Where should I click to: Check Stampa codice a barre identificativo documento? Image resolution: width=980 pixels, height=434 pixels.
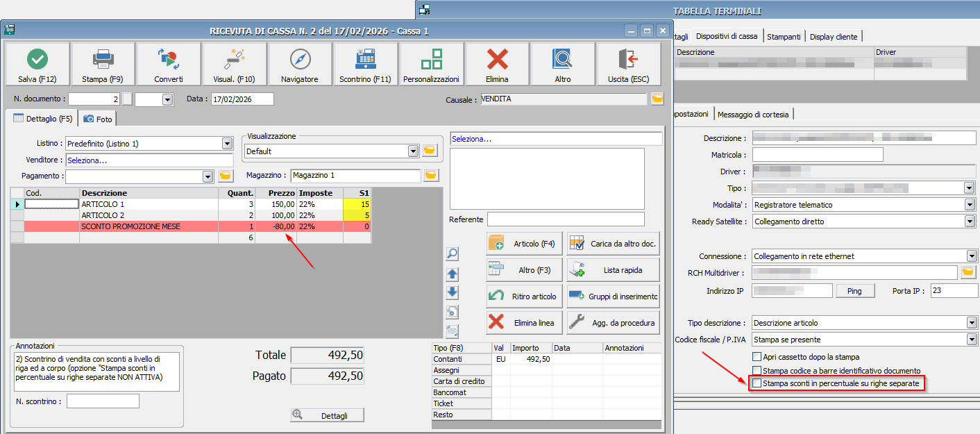point(757,371)
